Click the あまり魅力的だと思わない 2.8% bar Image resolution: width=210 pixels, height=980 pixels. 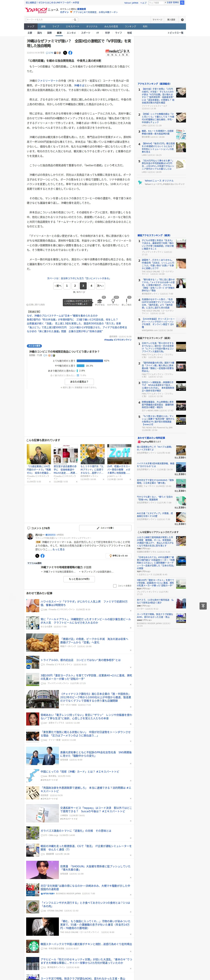pos(77,371)
